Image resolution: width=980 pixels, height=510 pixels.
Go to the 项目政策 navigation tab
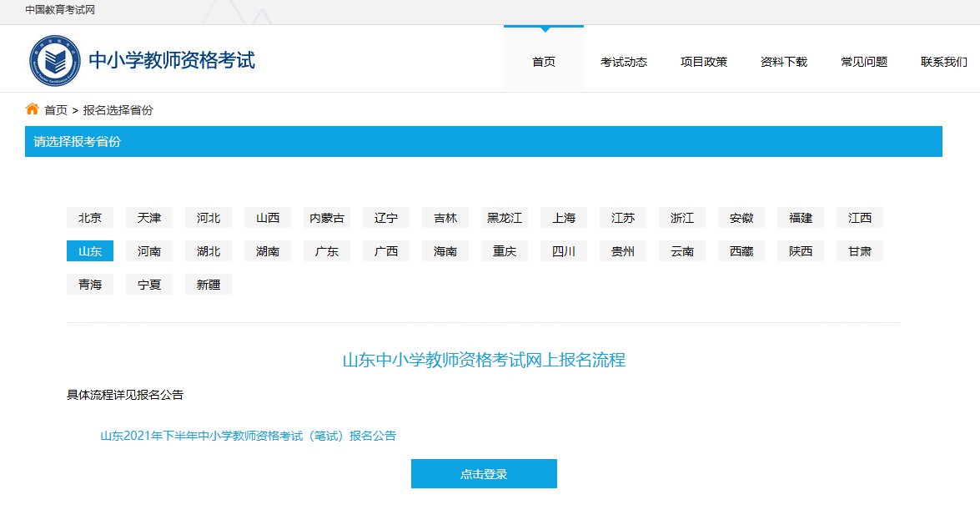coord(703,62)
